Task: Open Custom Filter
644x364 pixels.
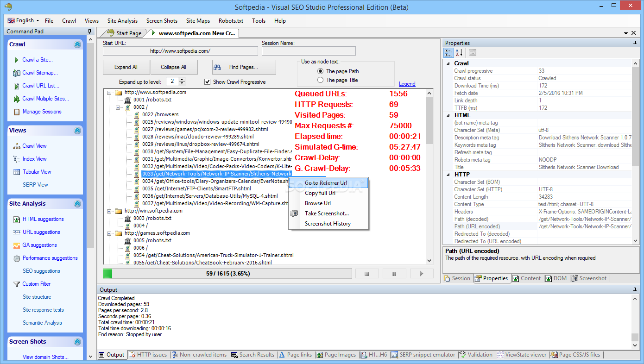Action: (37, 284)
